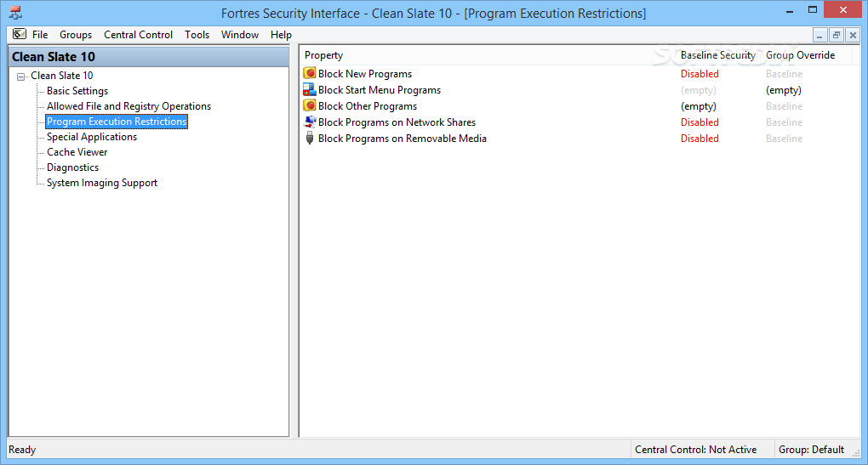The height and width of the screenshot is (465, 868).
Task: Select the Block Start Menu Programs property
Action: pyautogui.click(x=380, y=90)
